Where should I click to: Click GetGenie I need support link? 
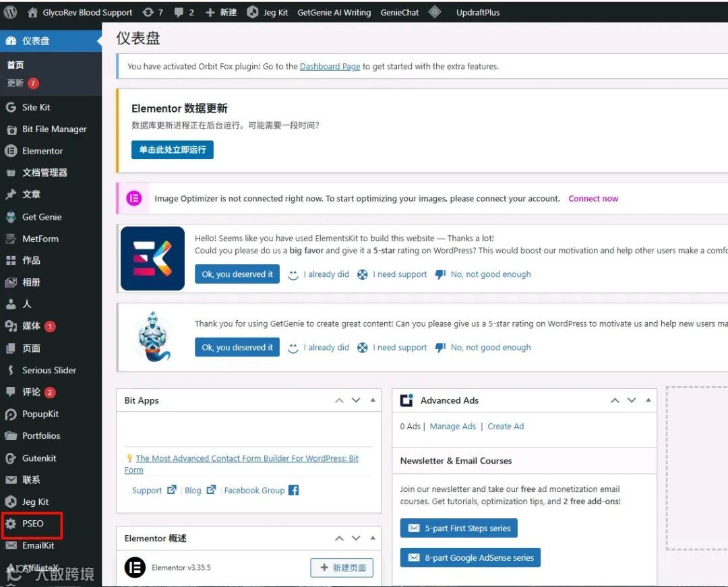tap(392, 348)
